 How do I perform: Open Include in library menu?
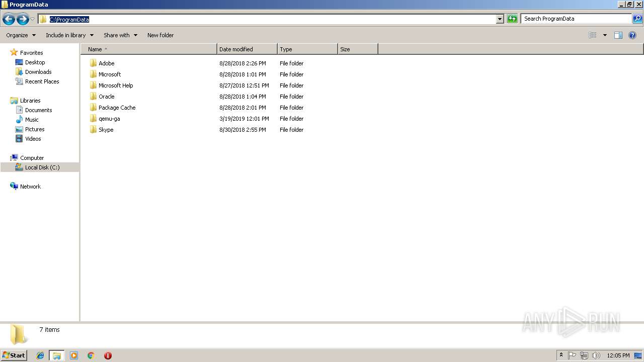pyautogui.click(x=69, y=35)
